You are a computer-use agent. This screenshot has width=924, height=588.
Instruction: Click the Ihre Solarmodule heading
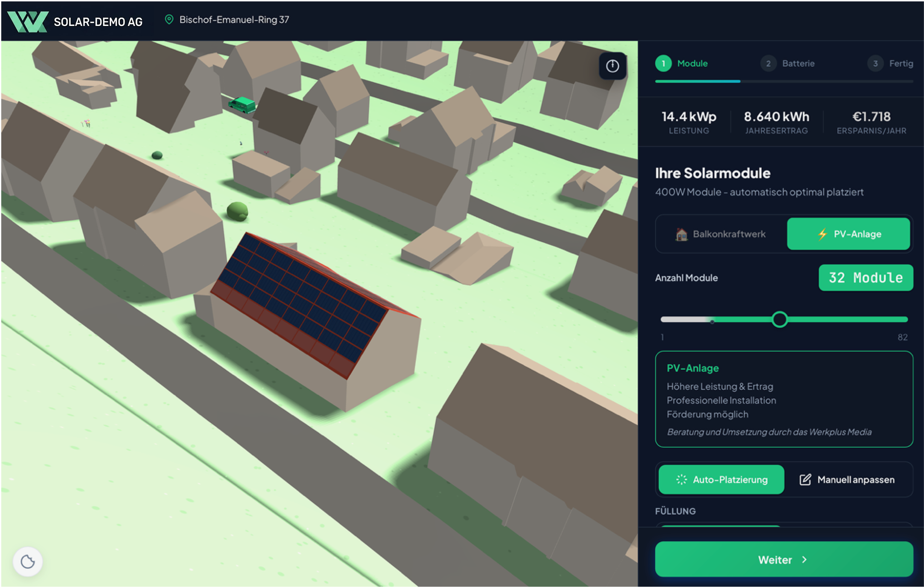(x=712, y=173)
